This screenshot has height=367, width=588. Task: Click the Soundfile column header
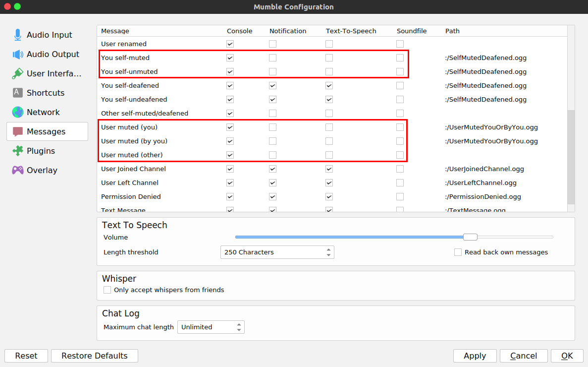coord(412,31)
